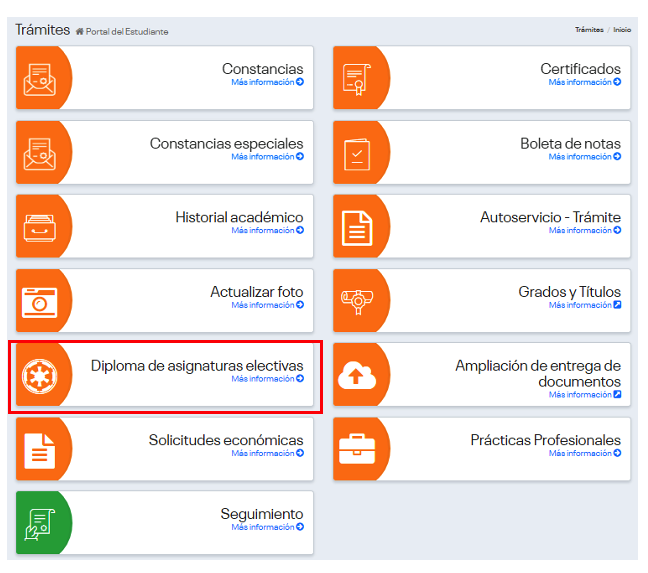
Task: Click the Certificados diploma icon
Action: click(358, 79)
